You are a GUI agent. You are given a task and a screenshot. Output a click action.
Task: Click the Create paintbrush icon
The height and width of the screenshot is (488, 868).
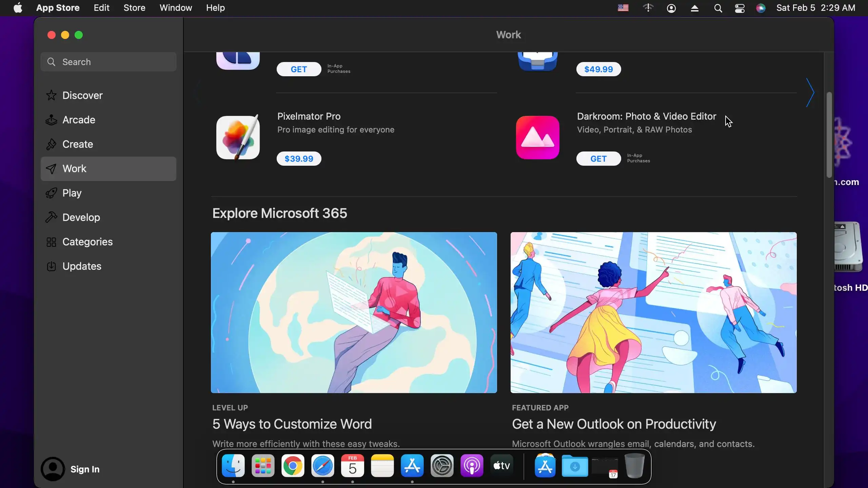(51, 144)
